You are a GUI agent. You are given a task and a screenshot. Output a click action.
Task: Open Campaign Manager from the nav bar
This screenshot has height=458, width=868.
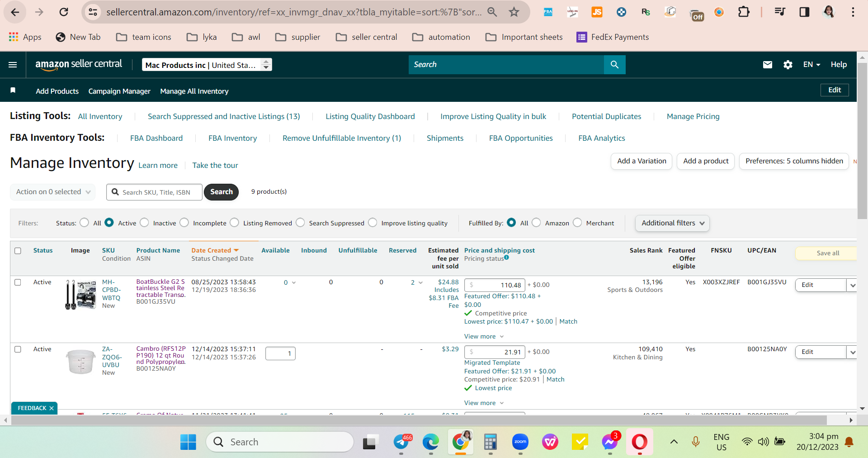(x=119, y=91)
